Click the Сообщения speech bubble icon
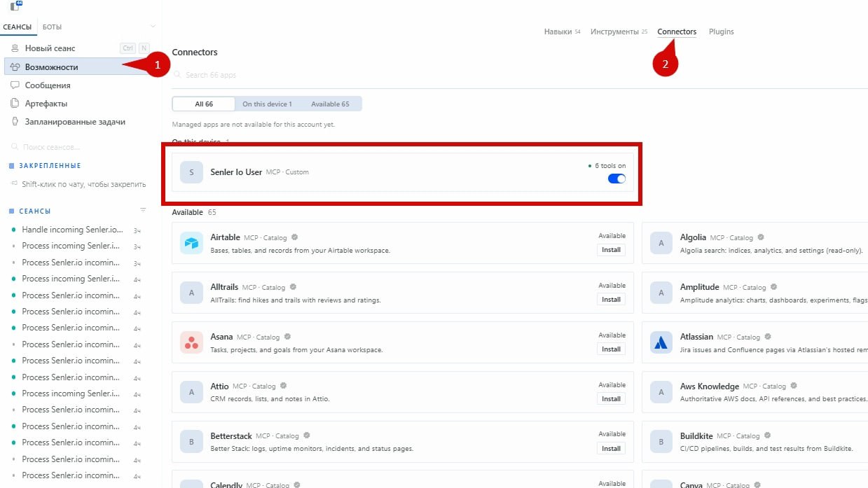 15,85
